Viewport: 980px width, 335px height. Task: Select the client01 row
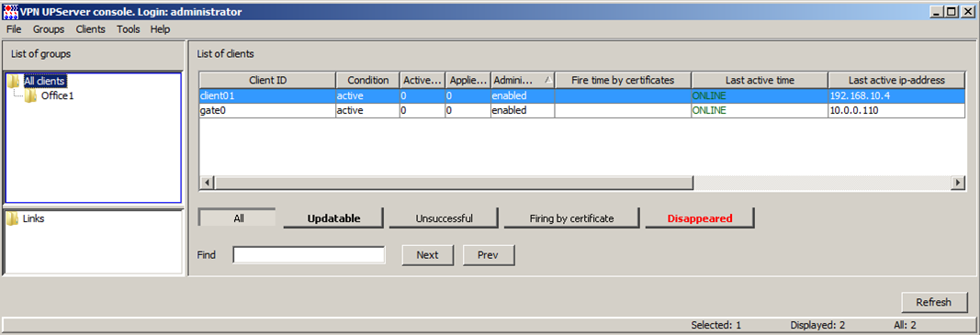582,95
